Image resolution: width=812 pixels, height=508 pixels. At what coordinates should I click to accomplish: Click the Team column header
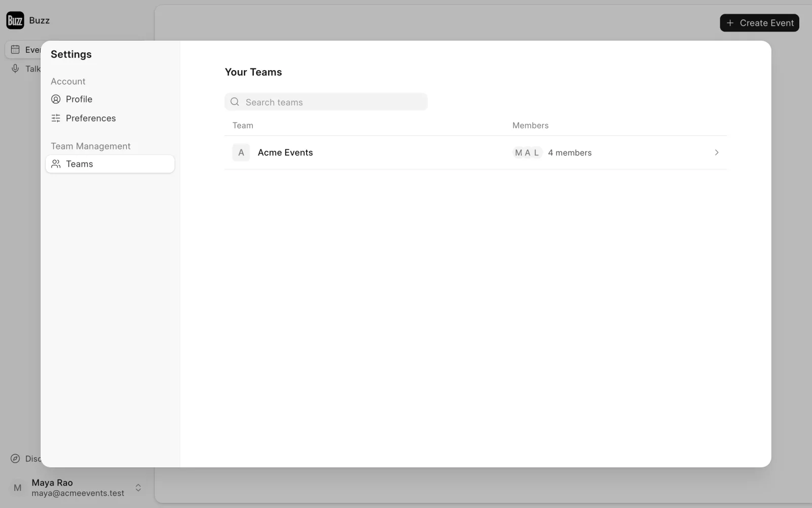click(x=243, y=125)
